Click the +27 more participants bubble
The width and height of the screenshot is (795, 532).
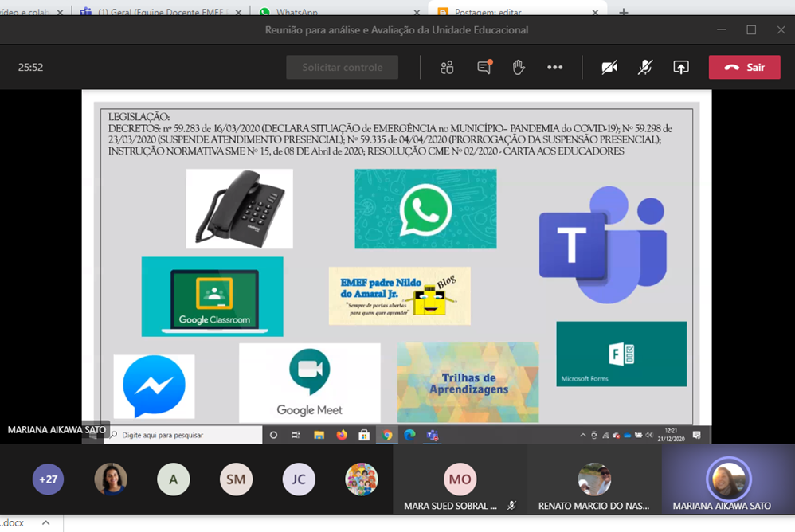click(x=48, y=479)
